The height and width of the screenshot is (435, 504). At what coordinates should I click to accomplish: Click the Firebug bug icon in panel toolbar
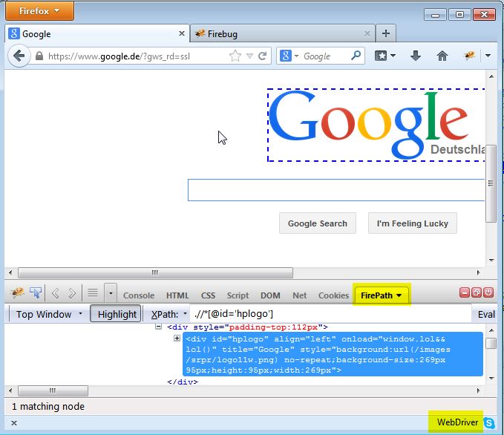point(16,293)
